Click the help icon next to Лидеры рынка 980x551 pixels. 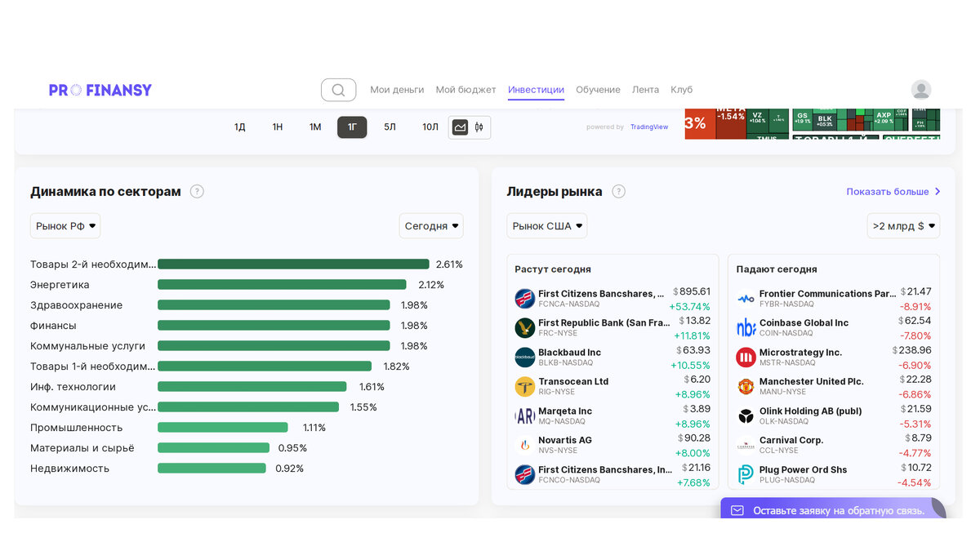[x=618, y=191]
